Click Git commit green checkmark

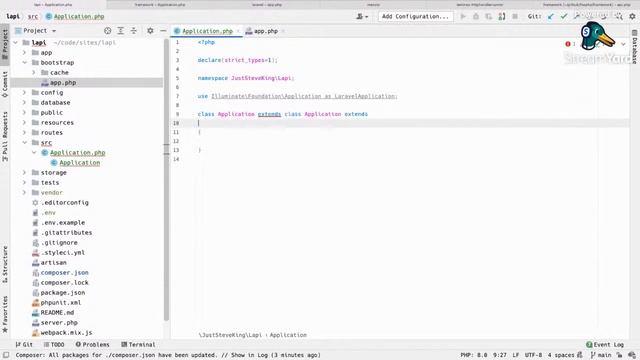click(564, 17)
